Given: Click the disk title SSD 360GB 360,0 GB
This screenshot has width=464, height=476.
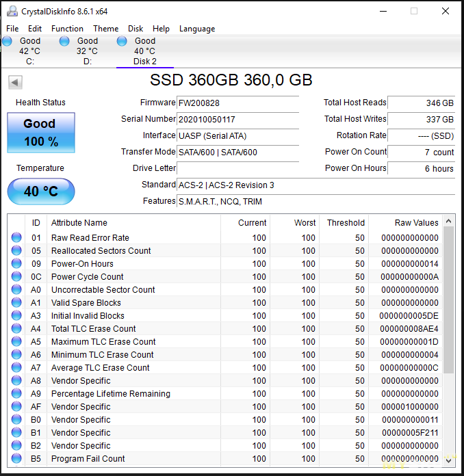Looking at the screenshot, I should click(x=231, y=80).
